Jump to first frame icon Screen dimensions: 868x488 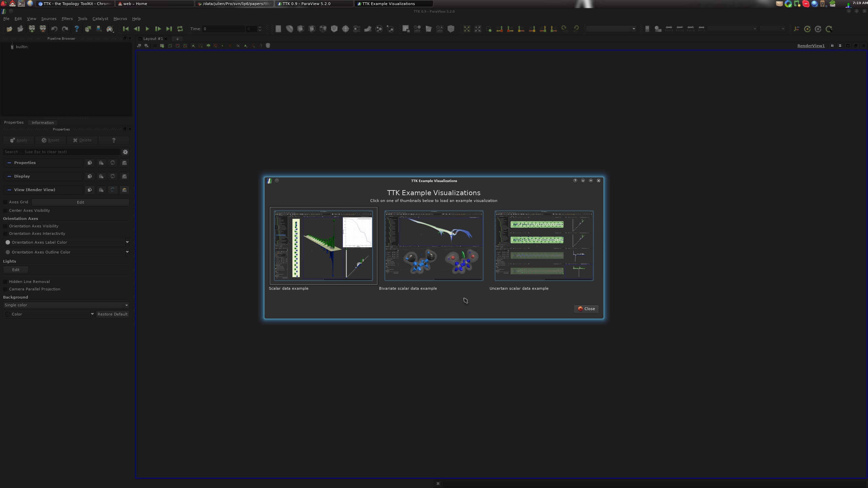pos(126,29)
